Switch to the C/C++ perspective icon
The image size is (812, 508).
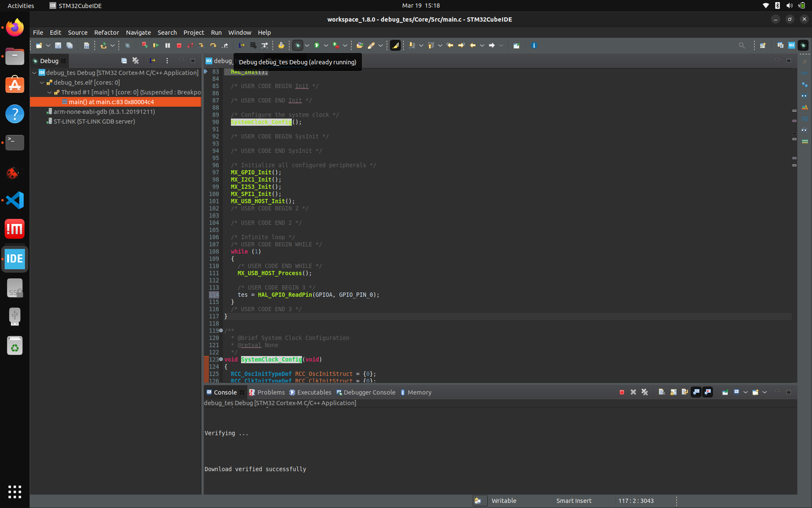point(780,45)
